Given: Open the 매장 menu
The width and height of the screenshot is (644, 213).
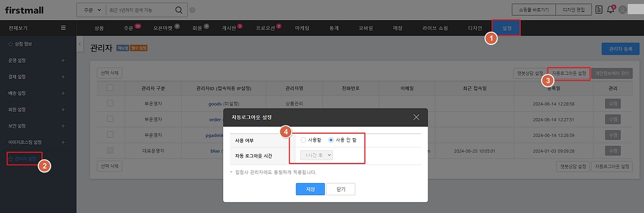Looking at the screenshot, I should tap(397, 28).
